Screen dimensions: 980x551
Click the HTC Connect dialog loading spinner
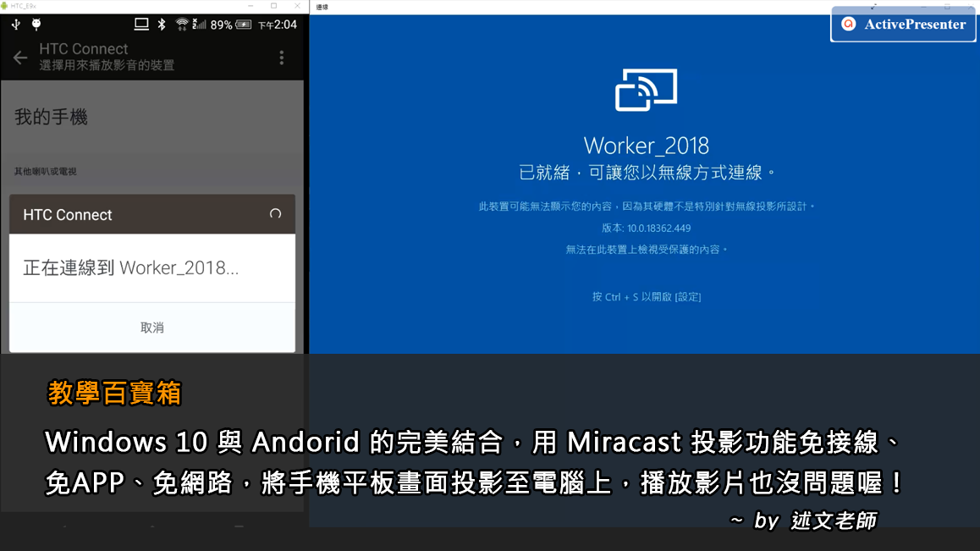pyautogui.click(x=275, y=214)
